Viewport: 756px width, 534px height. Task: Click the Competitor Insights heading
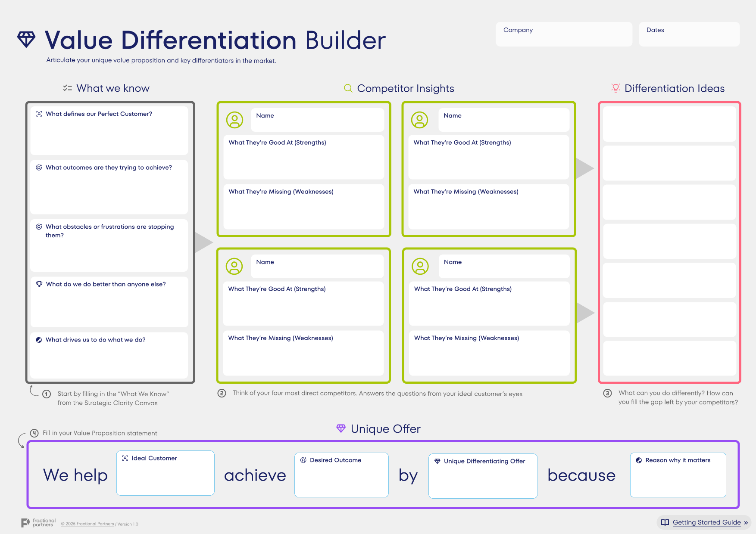(406, 88)
